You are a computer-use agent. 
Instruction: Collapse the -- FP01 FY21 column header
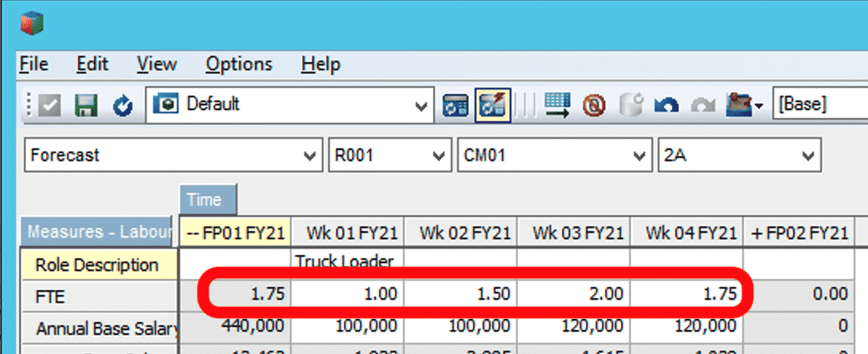tap(235, 233)
